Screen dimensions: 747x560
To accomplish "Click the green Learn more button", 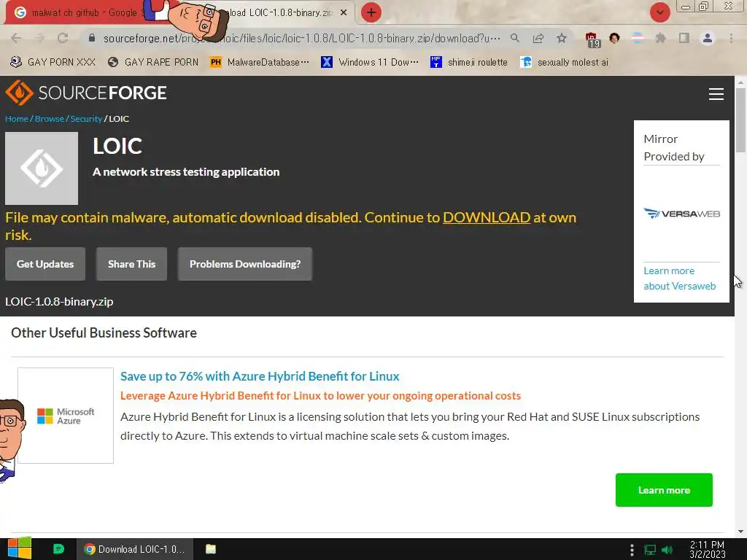I will 664,490.
